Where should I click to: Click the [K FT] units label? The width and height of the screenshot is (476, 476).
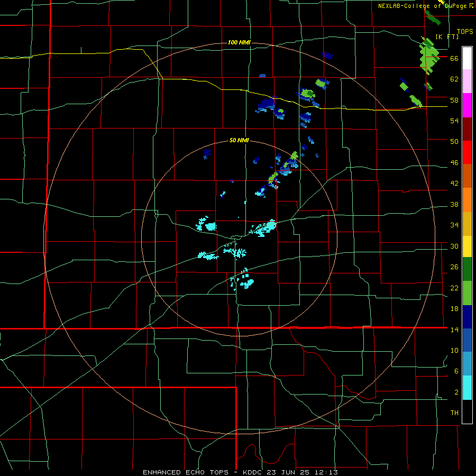(447, 36)
